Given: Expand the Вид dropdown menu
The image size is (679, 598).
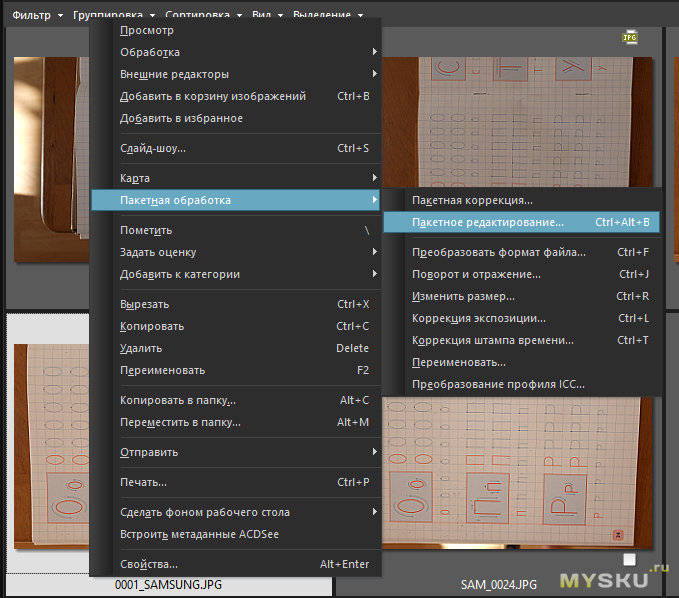Looking at the screenshot, I should pos(265,15).
